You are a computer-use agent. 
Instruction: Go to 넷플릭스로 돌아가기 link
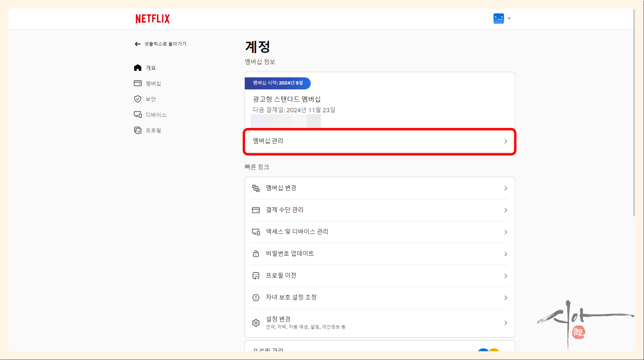165,44
